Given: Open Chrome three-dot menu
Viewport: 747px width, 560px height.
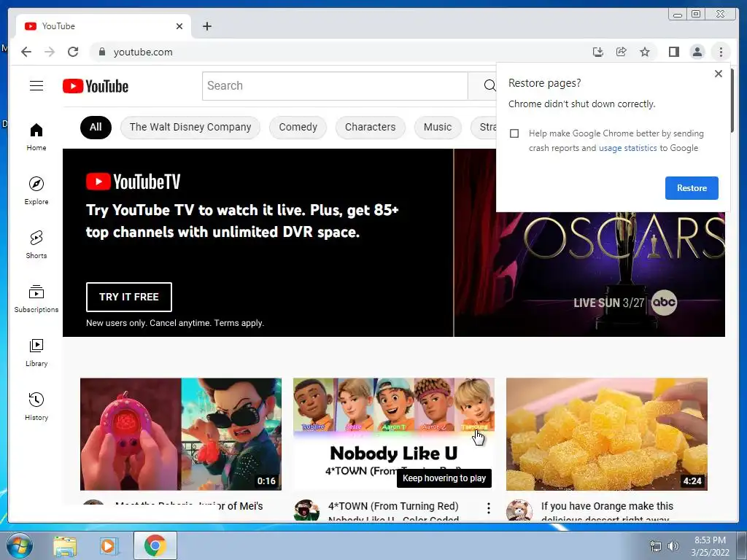Looking at the screenshot, I should [x=721, y=52].
